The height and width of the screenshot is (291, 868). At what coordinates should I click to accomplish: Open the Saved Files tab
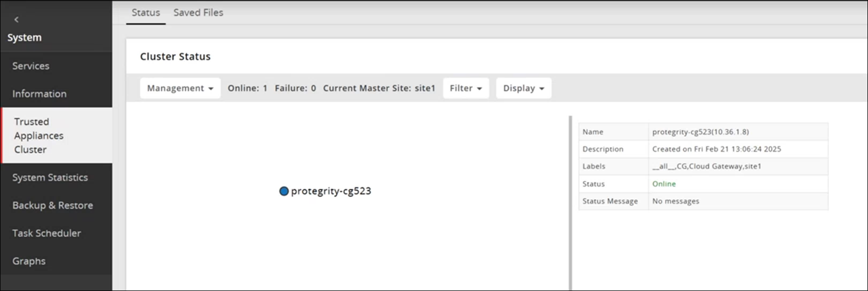[x=198, y=12]
